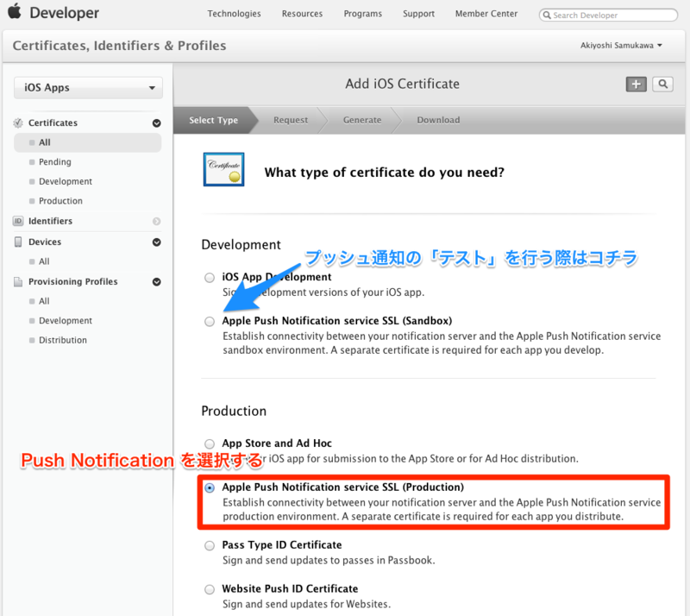Viewport: 690px width, 616px height.
Task: Click the Devices phone icon
Action: coord(18,242)
